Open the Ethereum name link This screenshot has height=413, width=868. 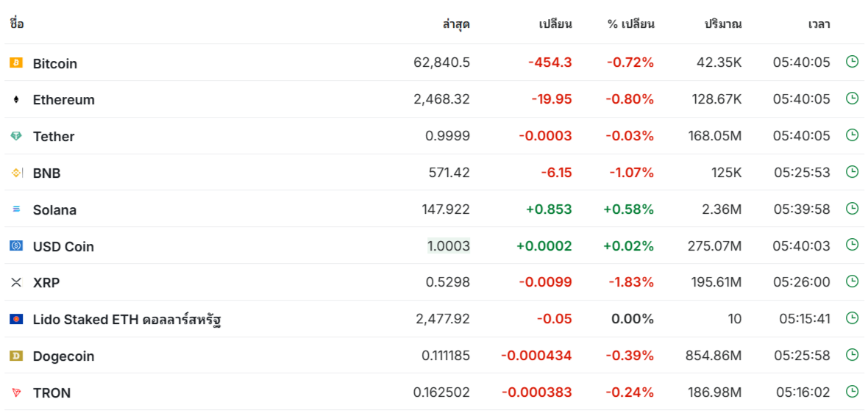click(64, 100)
